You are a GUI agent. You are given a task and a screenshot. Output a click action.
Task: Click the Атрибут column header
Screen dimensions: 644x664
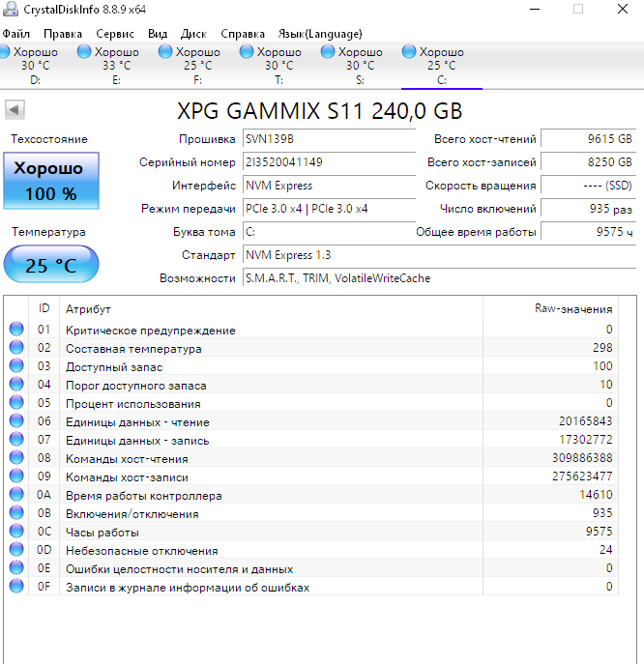point(271,308)
